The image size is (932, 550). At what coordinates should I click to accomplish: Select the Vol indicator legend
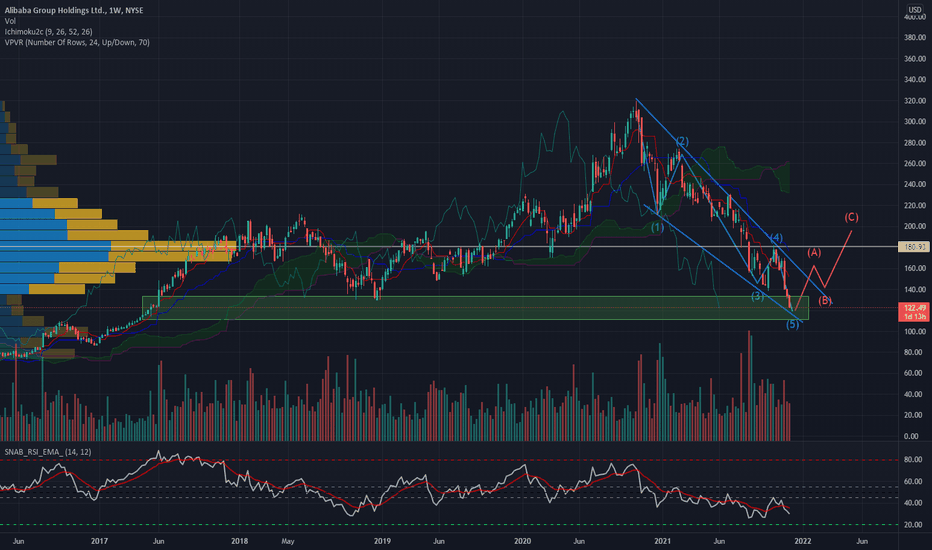coord(10,21)
